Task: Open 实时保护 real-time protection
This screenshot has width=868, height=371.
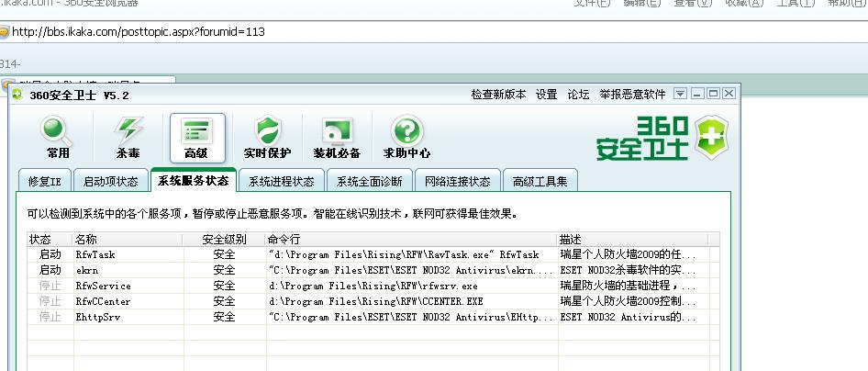Action: pos(267,138)
